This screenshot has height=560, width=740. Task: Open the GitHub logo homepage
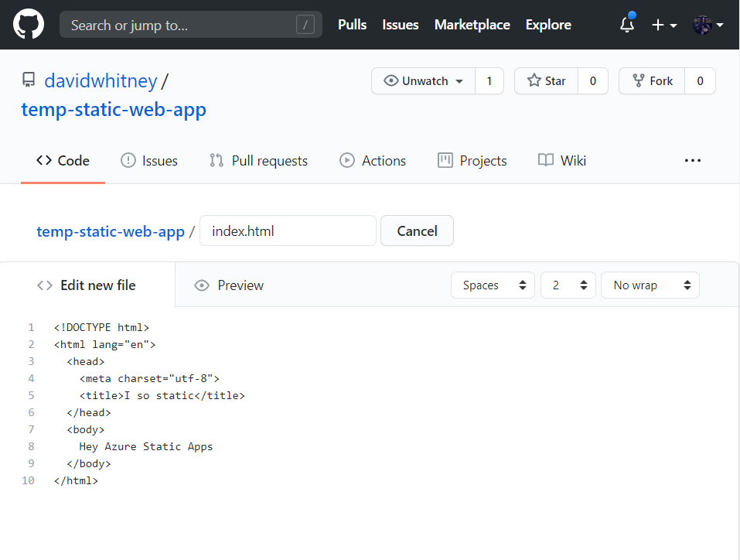click(29, 25)
